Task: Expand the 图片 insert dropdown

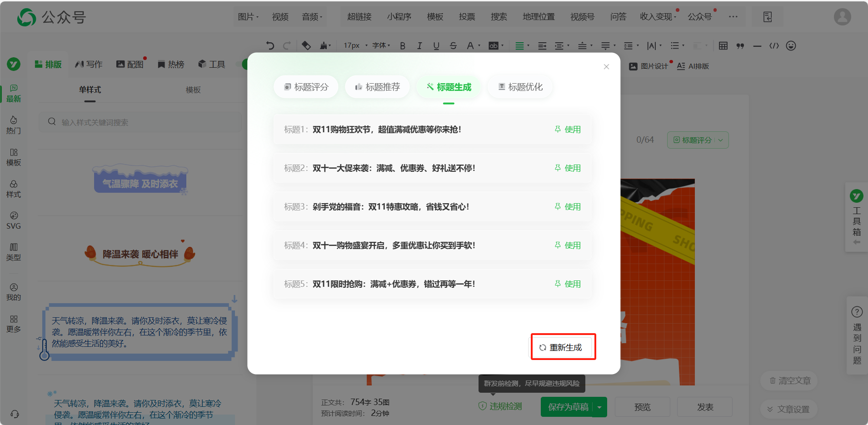Action: 248,17
